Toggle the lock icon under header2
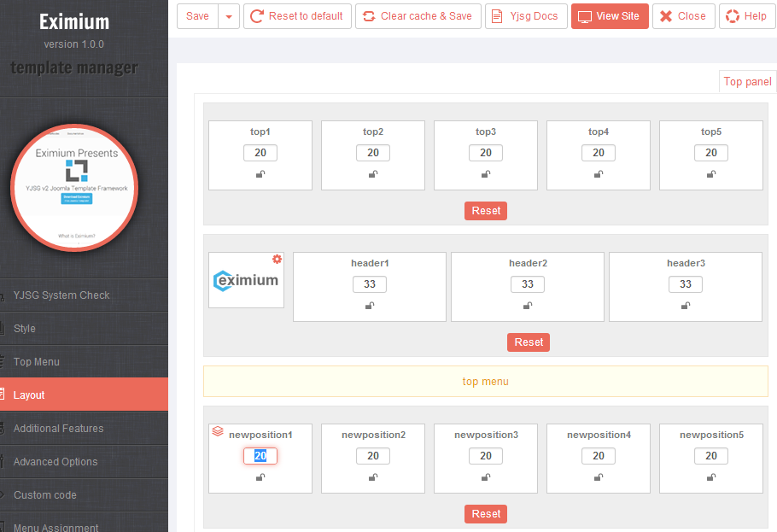This screenshot has width=777, height=532. click(x=528, y=306)
